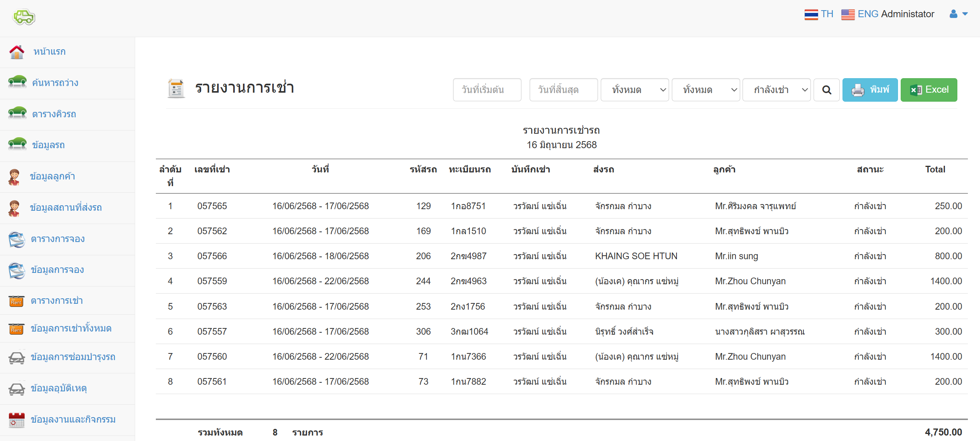The height and width of the screenshot is (441, 980).
Task: Click the Rent icon beside ข้อมูลการเช่าทั้งหมด
Action: click(16, 329)
